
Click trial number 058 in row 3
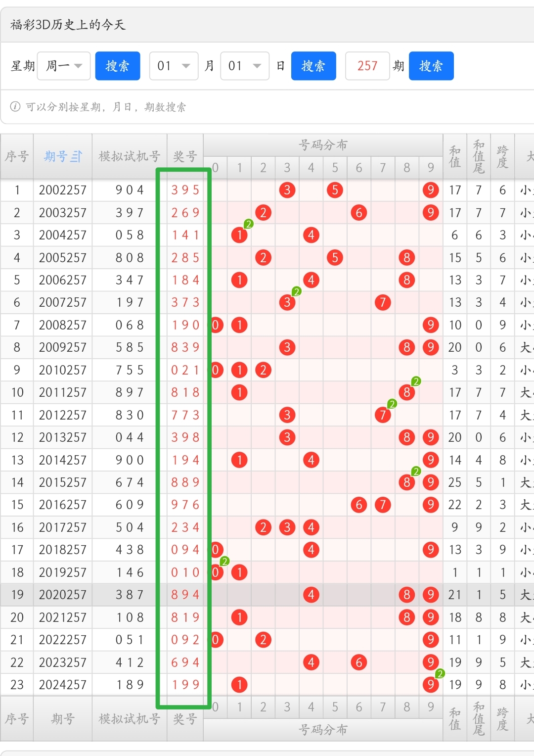click(130, 235)
